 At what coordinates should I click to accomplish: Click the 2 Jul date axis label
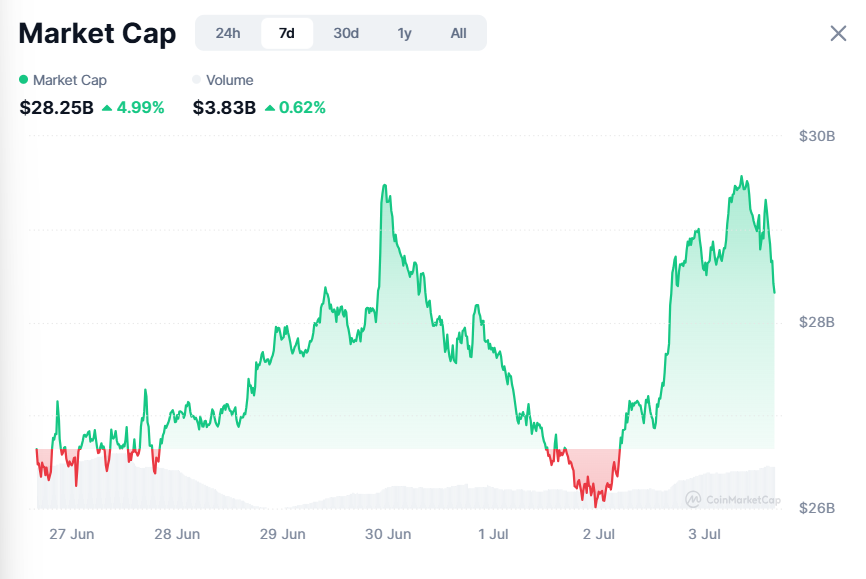(x=598, y=535)
